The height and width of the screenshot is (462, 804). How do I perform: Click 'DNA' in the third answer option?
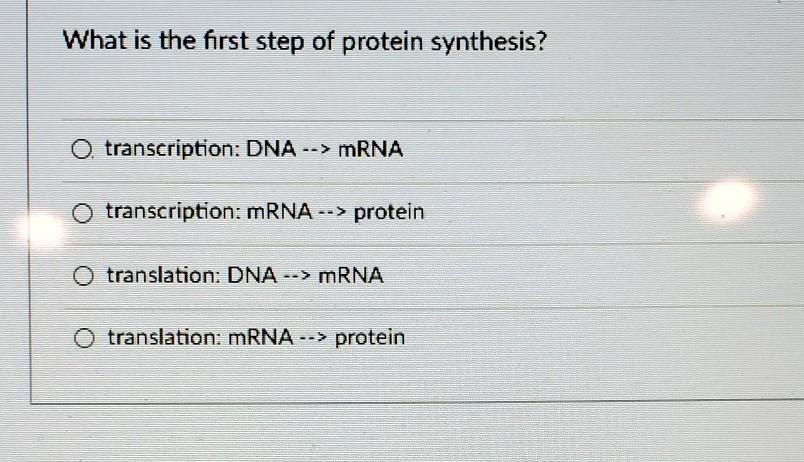(252, 275)
